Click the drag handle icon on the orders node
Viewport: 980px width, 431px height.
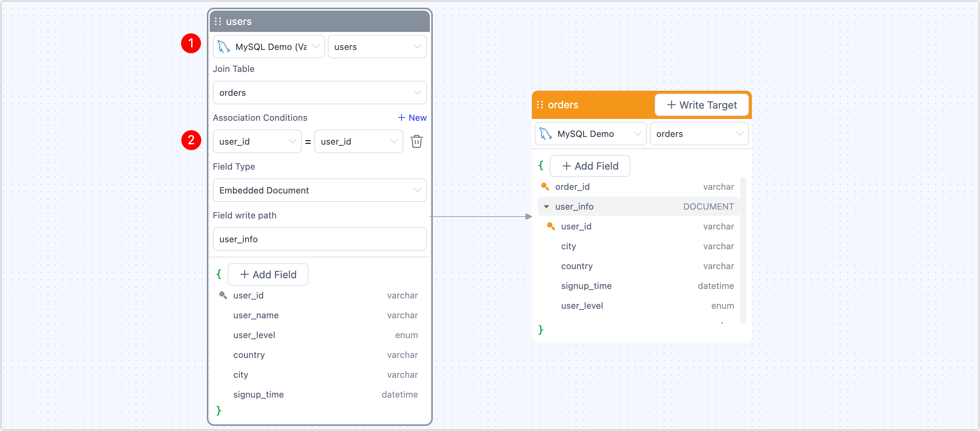pos(540,105)
